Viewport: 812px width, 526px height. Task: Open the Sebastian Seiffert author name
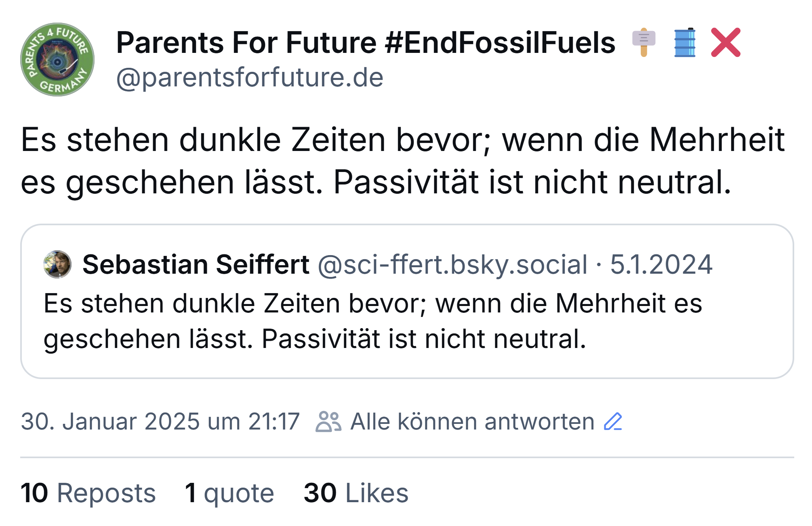196,264
